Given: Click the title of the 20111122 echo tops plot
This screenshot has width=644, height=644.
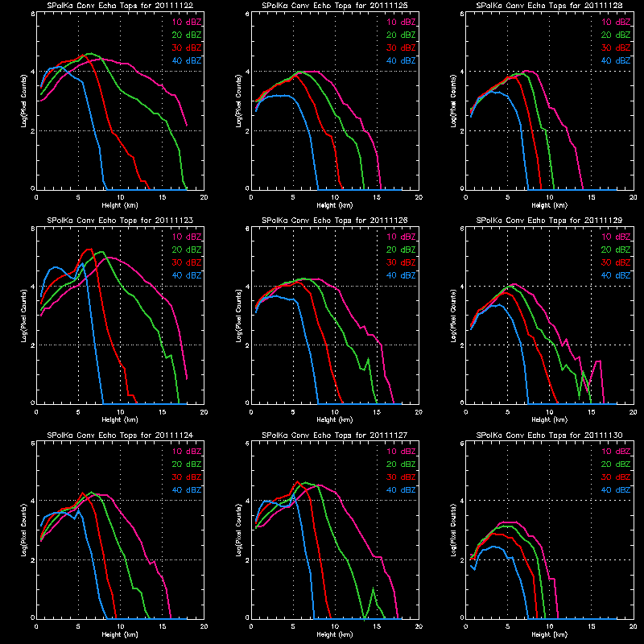Looking at the screenshot, I should click(x=120, y=6).
